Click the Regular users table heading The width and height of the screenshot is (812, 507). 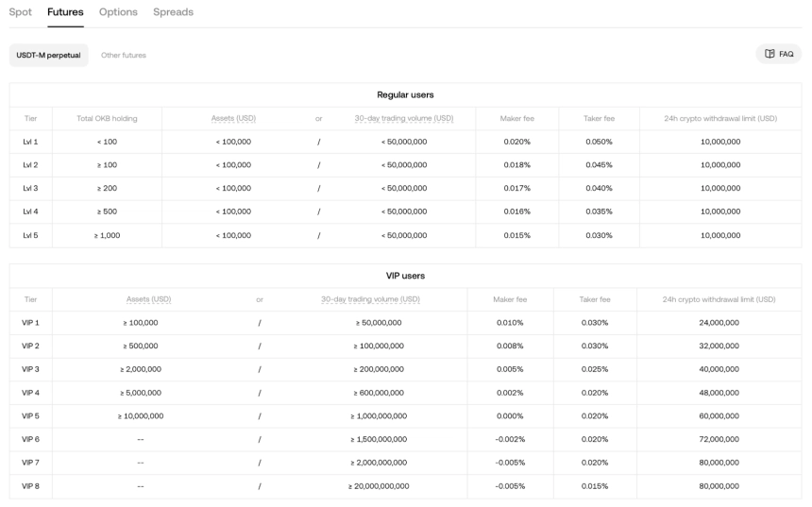[405, 94]
